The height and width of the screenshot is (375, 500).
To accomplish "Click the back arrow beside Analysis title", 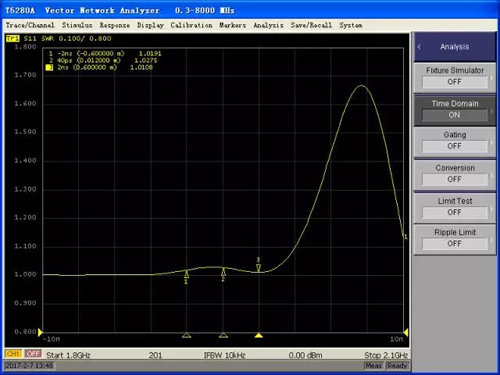I will (x=419, y=47).
